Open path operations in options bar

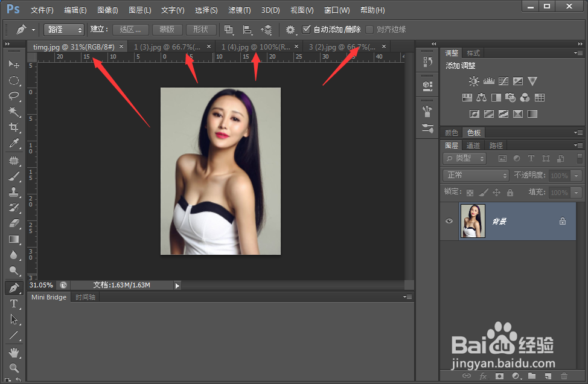pos(229,30)
